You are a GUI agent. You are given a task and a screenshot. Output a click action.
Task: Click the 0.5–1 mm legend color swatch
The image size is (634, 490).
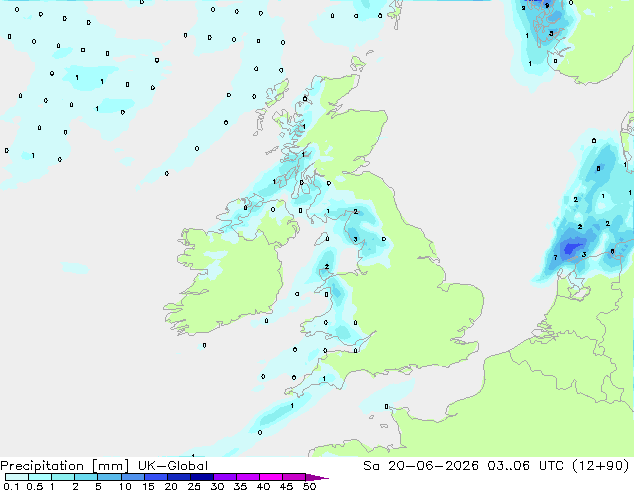click(x=40, y=477)
